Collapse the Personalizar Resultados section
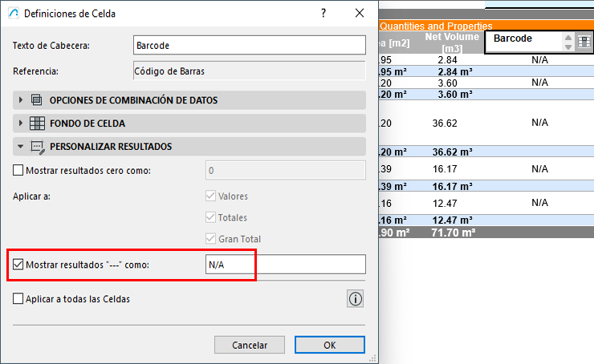Viewport: 594px width, 364px height. coord(21,147)
